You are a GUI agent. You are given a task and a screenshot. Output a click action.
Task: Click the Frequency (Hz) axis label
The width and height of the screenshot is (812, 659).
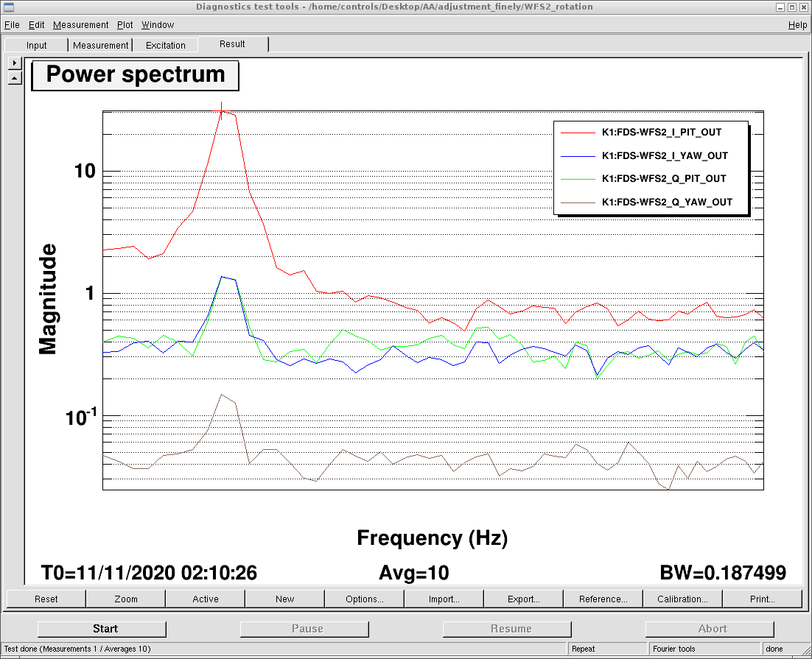433,538
